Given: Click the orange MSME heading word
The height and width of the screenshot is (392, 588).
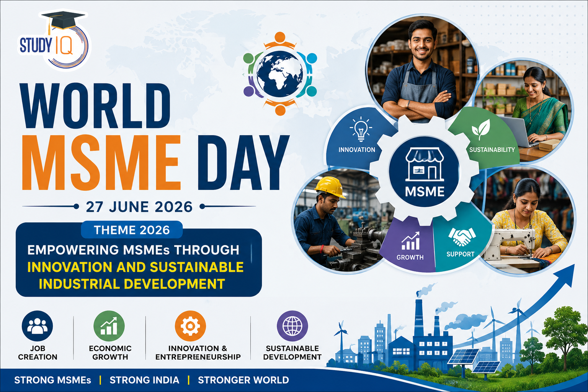Looking at the screenshot, I should coord(101,163).
